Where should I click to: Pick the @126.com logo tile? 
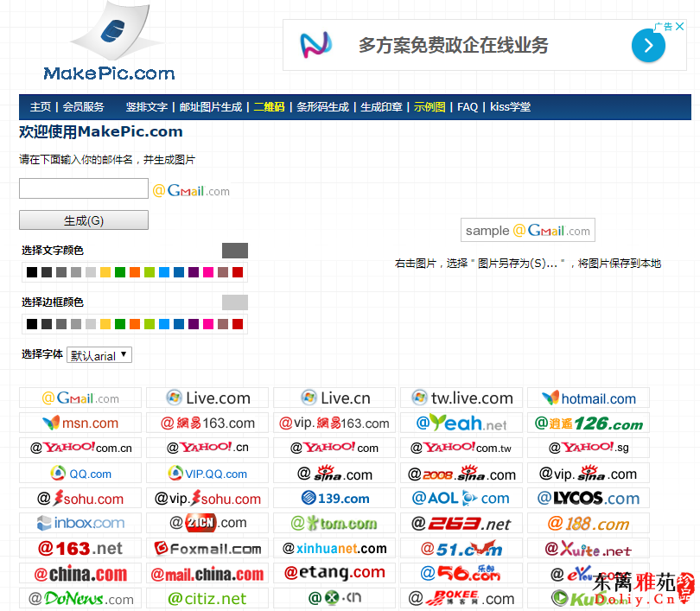click(589, 423)
